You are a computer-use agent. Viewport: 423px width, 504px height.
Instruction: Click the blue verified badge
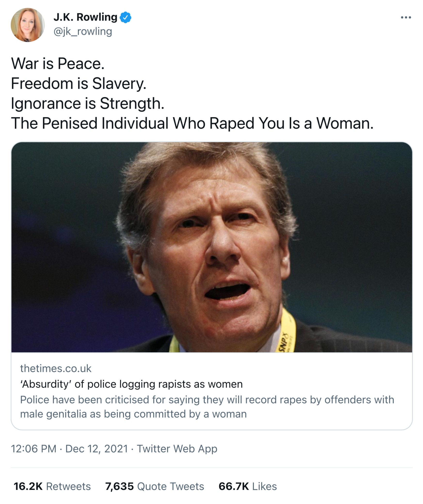pos(126,17)
